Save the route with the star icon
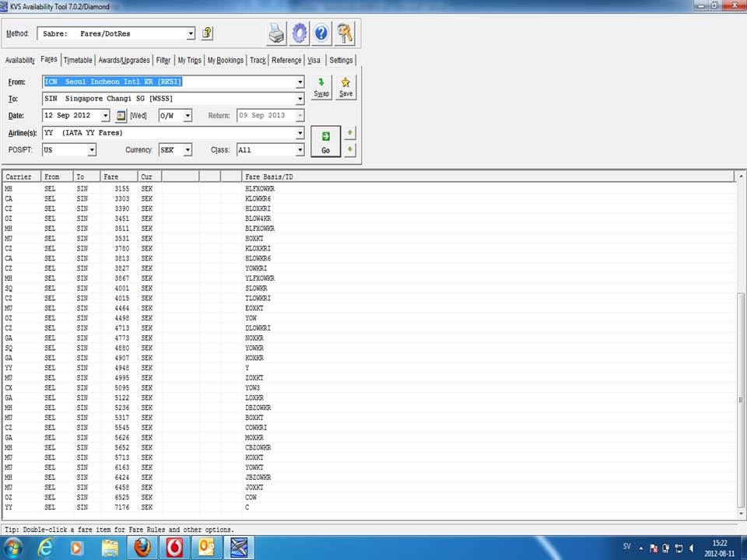747x560 pixels. 345,86
